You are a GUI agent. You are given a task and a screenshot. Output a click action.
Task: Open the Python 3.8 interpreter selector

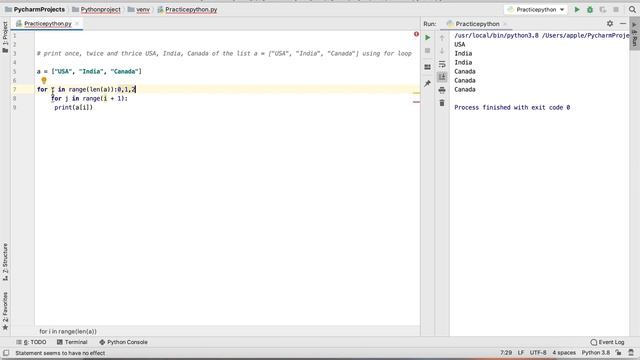pos(596,353)
